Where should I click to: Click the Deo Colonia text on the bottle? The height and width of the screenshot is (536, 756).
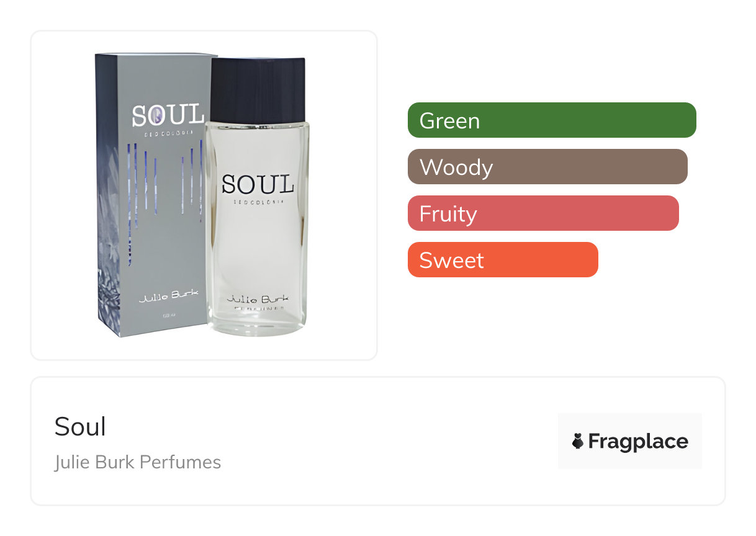[x=257, y=202]
